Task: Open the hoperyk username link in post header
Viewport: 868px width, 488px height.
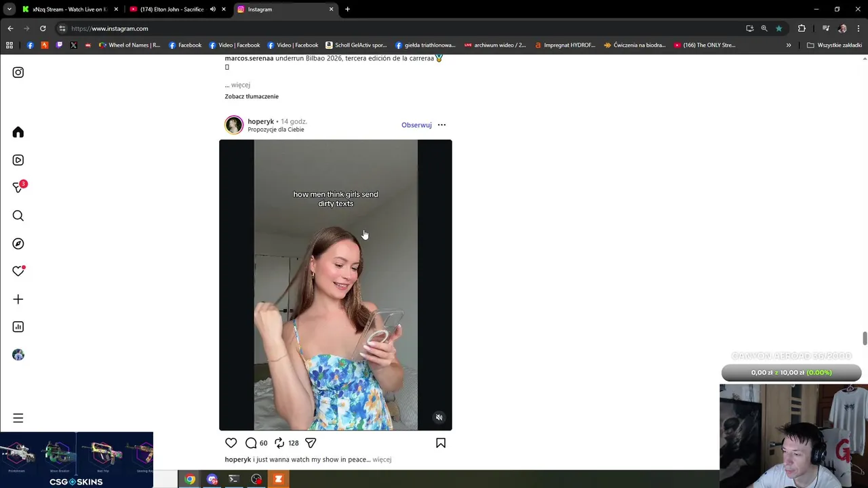Action: [261, 121]
